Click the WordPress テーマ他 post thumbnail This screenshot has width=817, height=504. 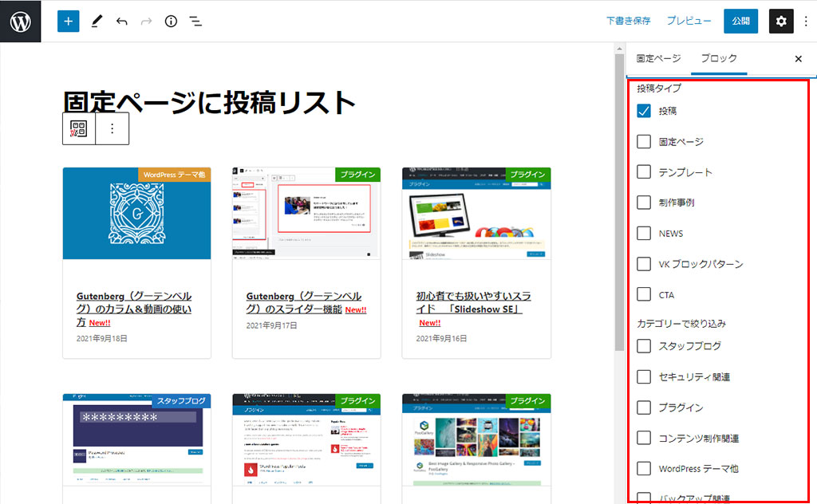[x=136, y=213]
